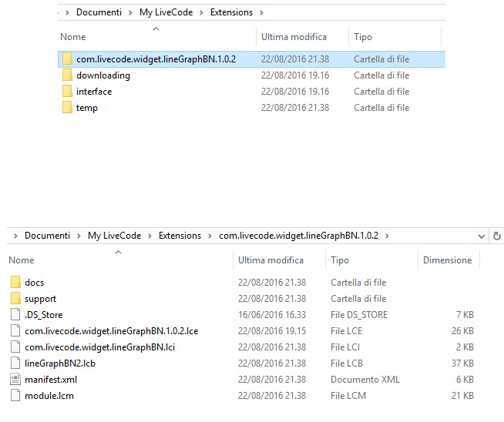Image resolution: width=504 pixels, height=422 pixels.
Task: Select 'module.lcm' file name
Action: point(49,395)
